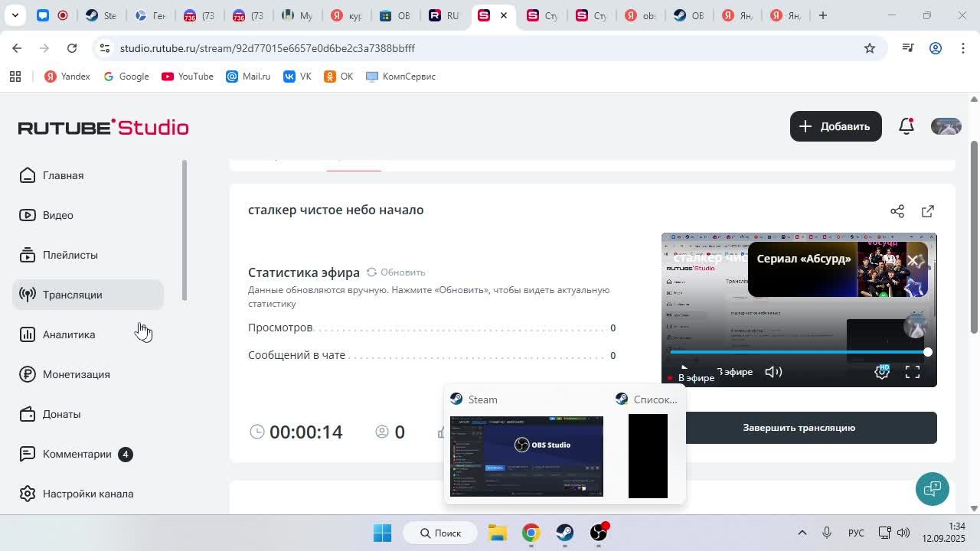This screenshot has height=551, width=980.
Task: Open the КомпСервис bookmark
Action: (401, 77)
